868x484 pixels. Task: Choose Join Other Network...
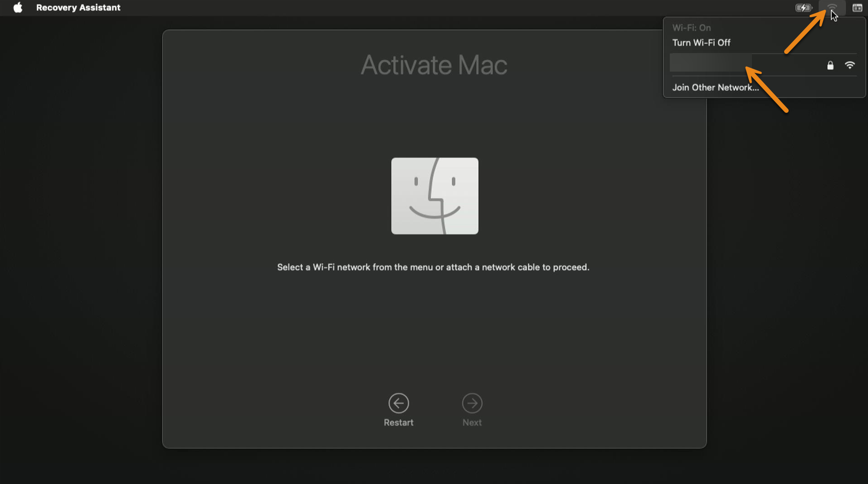[x=715, y=87]
